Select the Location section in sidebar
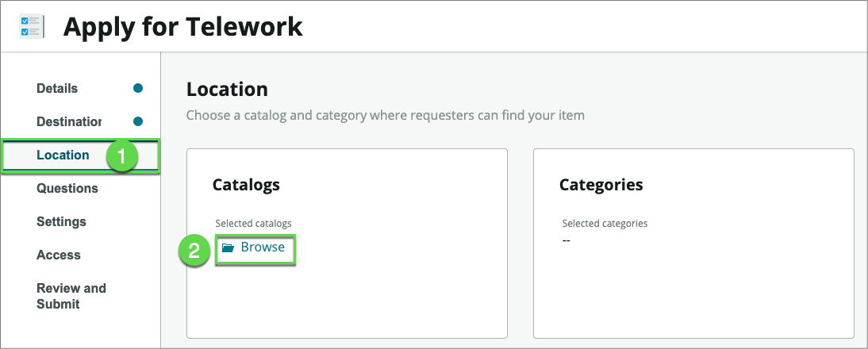The height and width of the screenshot is (349, 868). [x=63, y=155]
